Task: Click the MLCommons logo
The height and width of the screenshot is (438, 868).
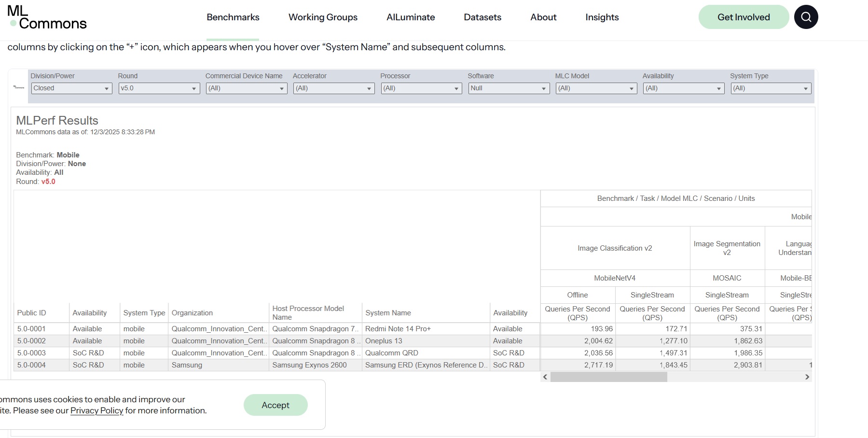Action: pos(47,18)
